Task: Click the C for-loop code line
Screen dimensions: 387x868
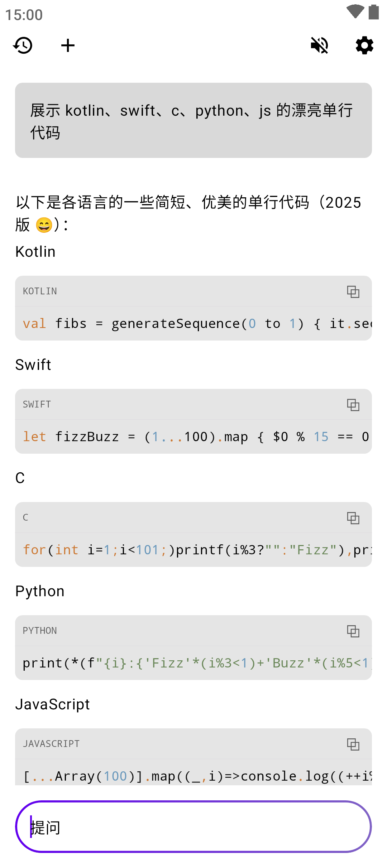Action: click(193, 550)
